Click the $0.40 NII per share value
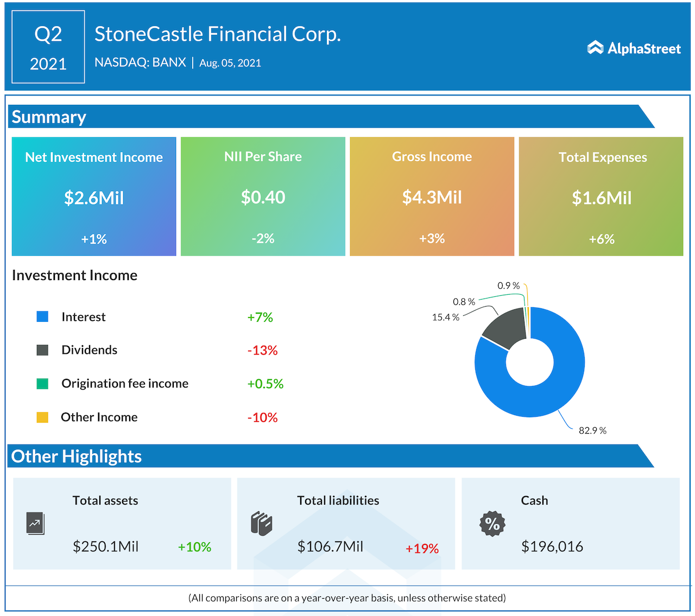Screen dimensions: 695x616 263,197
